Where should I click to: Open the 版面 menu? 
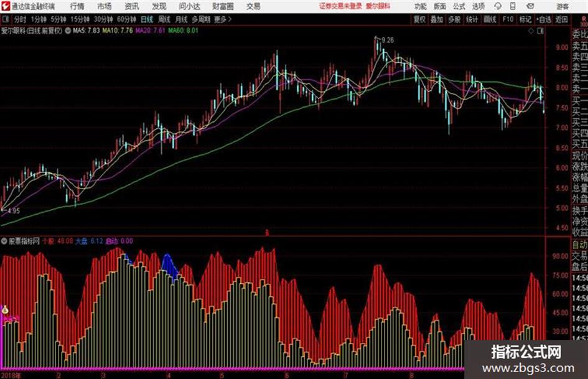click(x=439, y=6)
